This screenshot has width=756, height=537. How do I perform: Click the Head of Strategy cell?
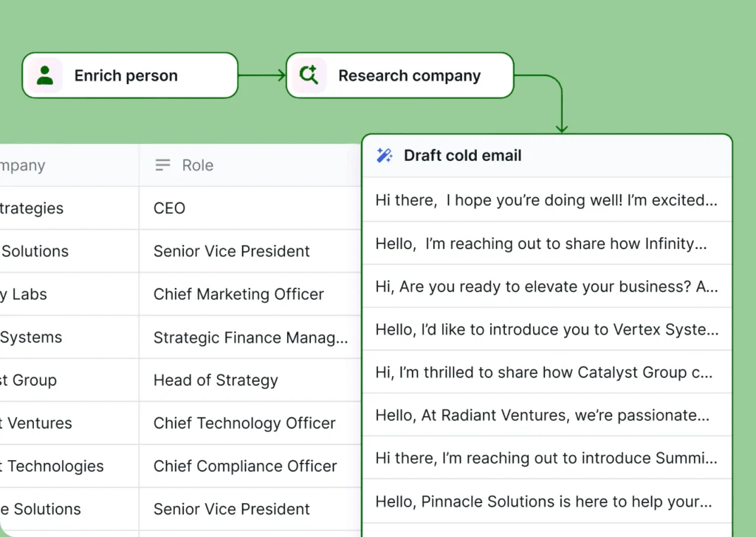click(x=250, y=380)
